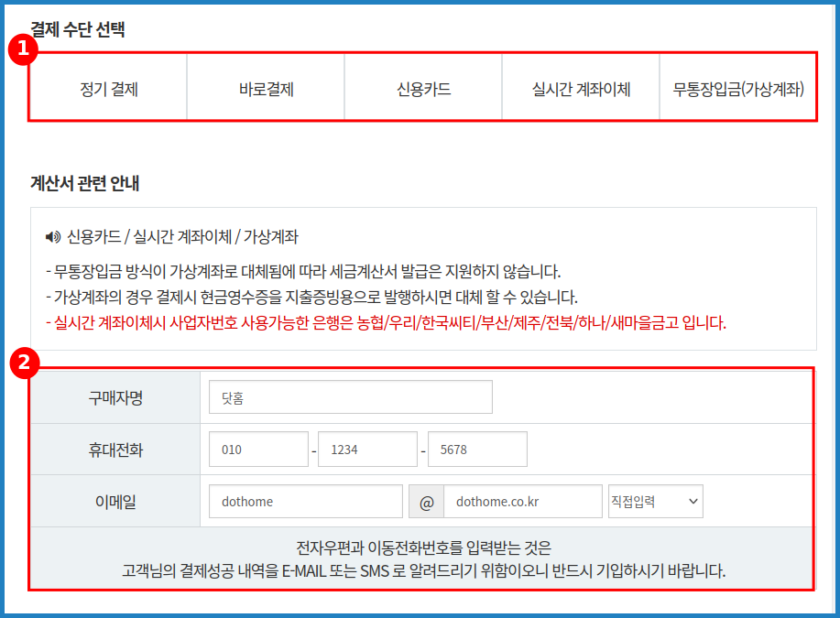Open the 직접입력 email domain dropdown
The image size is (840, 618).
655,501
